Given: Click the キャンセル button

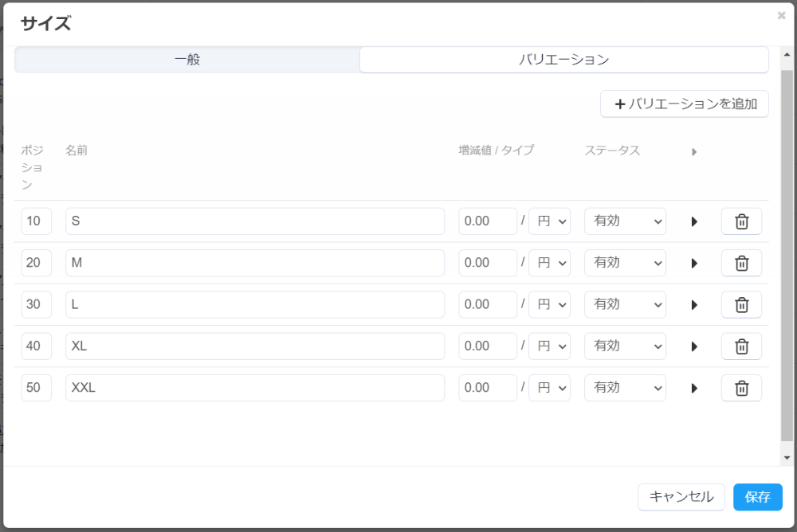Looking at the screenshot, I should [681, 497].
